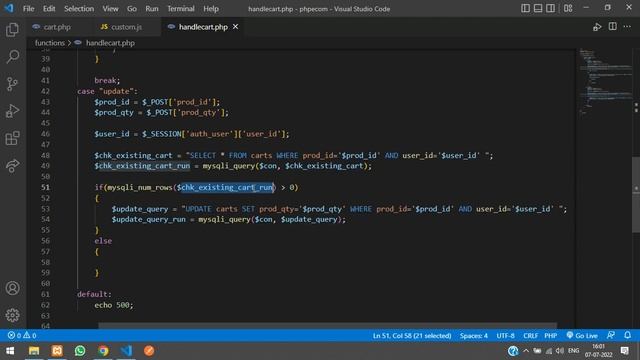Toggle the primary side bar layout icon
640x360 pixels.
pyautogui.click(x=525, y=8)
